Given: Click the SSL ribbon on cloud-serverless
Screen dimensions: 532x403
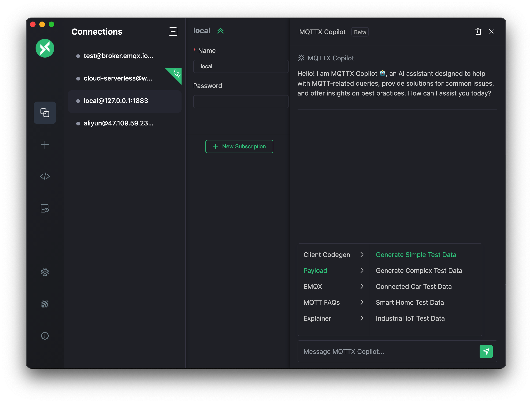Looking at the screenshot, I should [176, 74].
